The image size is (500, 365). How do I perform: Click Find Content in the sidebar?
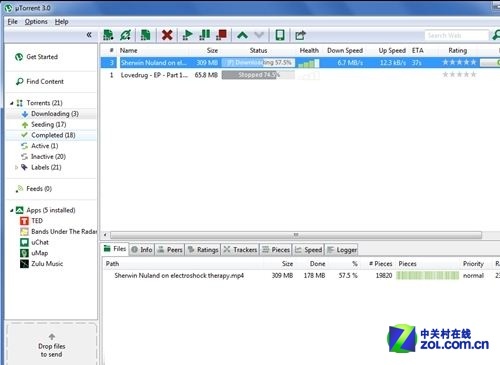tap(40, 81)
